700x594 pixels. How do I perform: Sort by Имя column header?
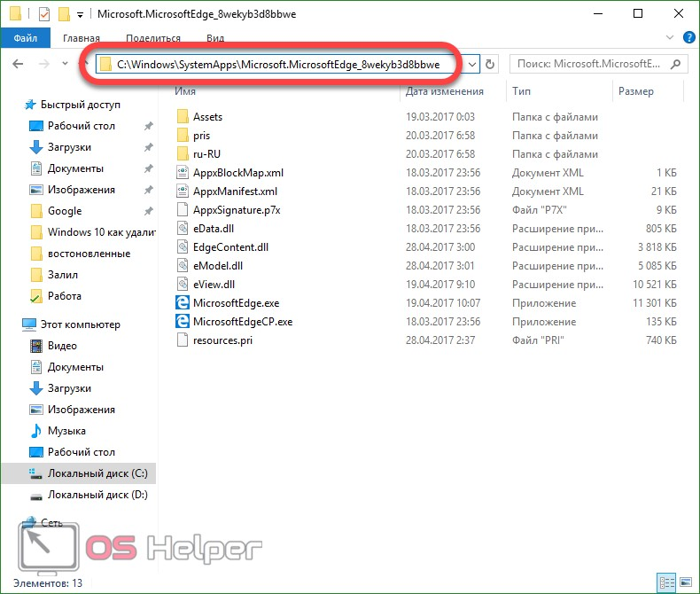tap(185, 91)
